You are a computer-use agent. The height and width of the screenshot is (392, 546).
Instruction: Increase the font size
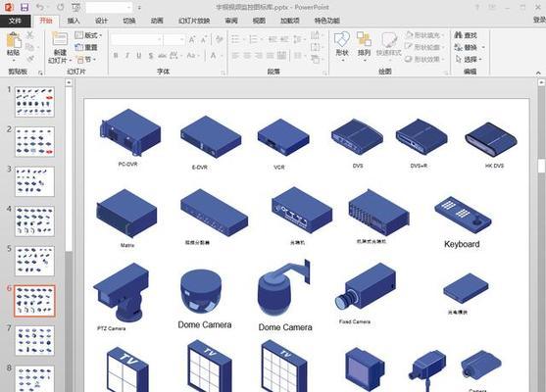click(x=192, y=39)
